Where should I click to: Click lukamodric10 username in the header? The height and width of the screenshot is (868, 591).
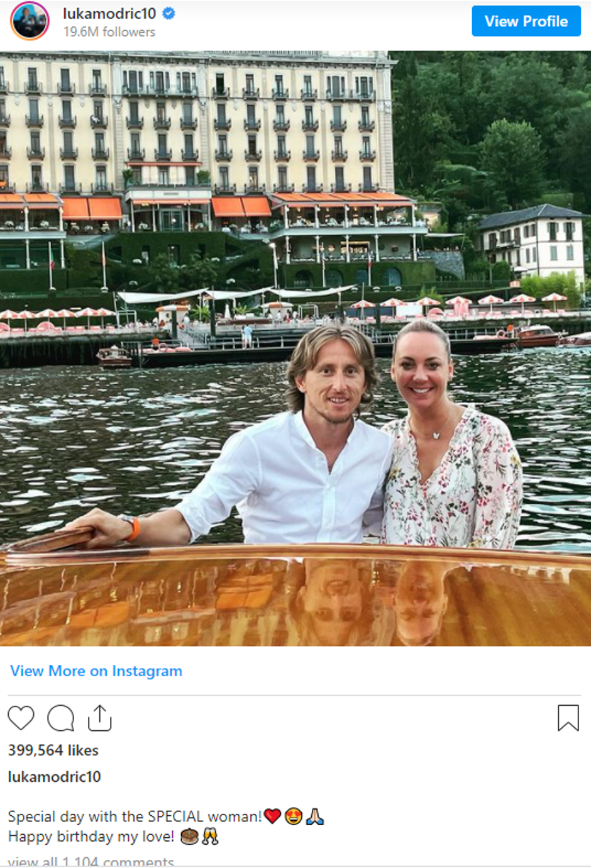(x=109, y=13)
